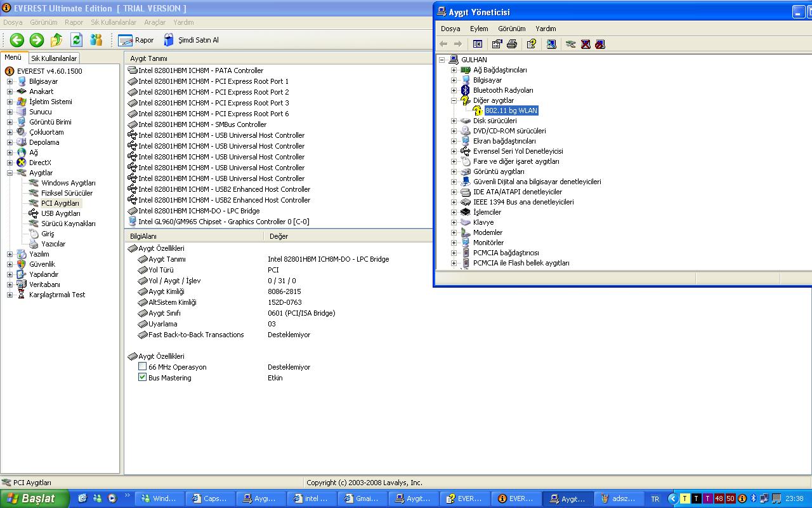Click the 802.11 bg WLAN unknown device icon
This screenshot has height=508, width=812.
point(478,110)
